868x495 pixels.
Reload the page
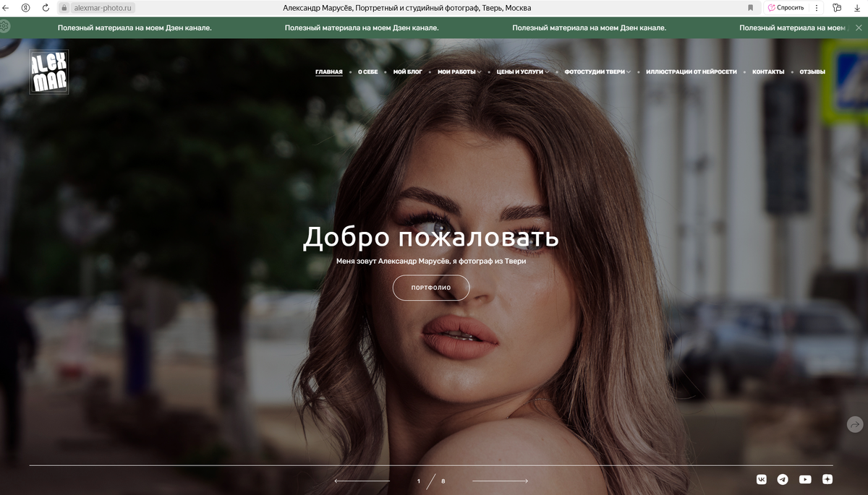46,7
